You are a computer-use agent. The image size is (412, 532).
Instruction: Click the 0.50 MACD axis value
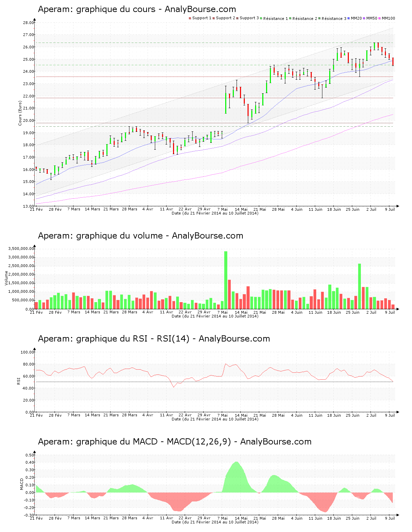(30, 455)
